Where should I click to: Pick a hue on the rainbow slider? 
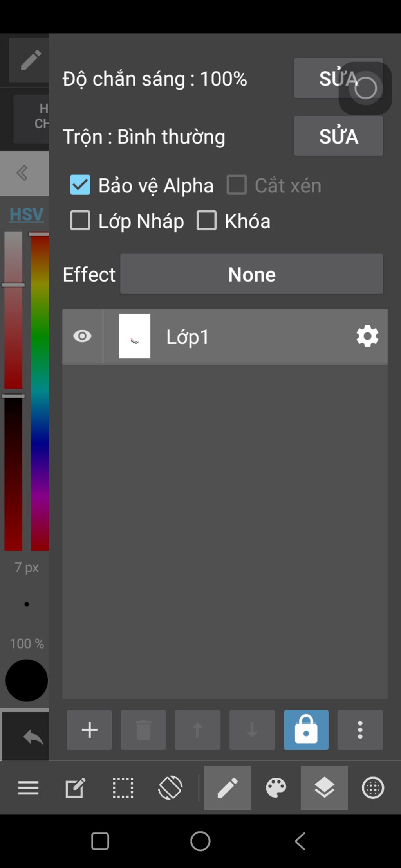click(x=40, y=391)
